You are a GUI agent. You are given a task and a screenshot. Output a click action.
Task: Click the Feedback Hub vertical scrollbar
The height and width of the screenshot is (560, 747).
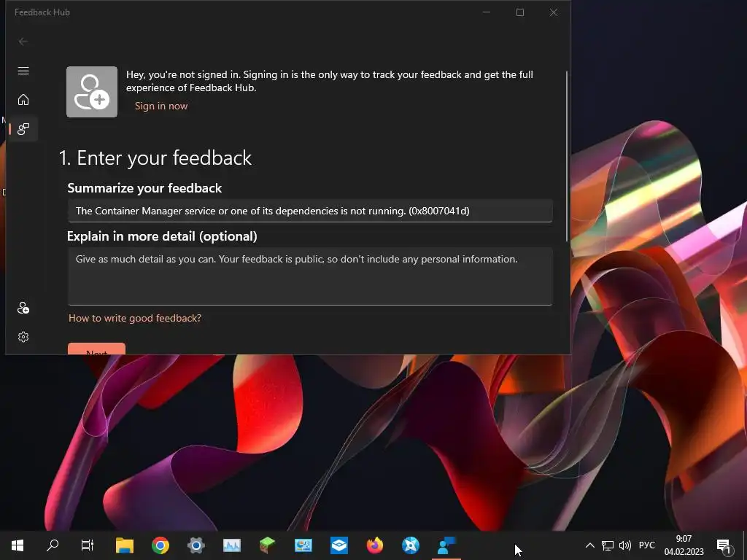pos(566,157)
